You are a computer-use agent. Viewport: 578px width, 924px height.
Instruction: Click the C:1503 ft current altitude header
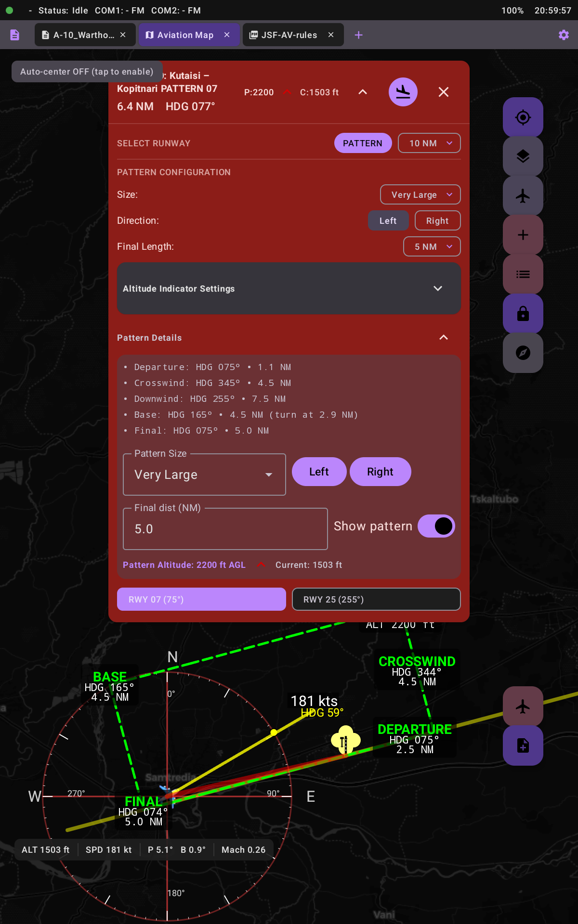pos(319,92)
